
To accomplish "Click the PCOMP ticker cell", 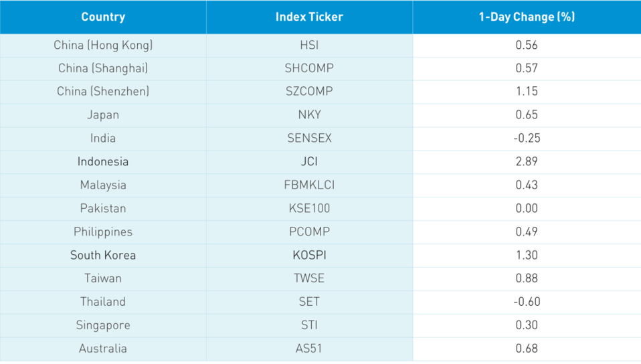I will 309,232.
